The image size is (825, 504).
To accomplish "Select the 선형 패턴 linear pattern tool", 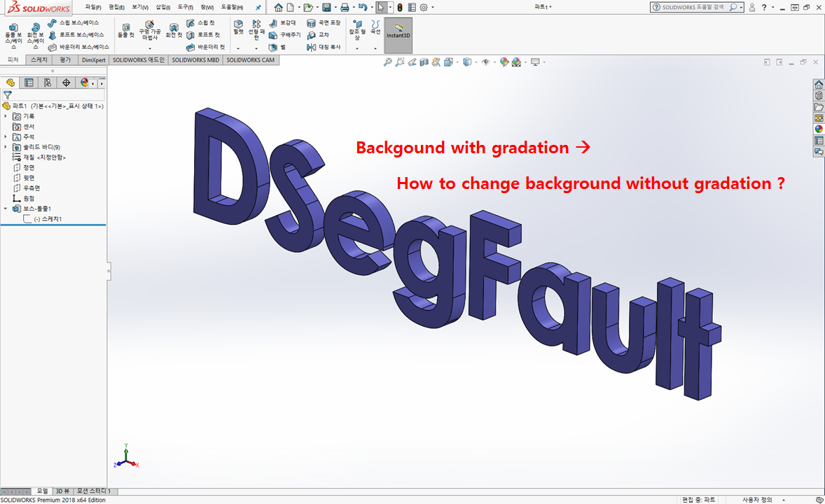I will click(256, 30).
